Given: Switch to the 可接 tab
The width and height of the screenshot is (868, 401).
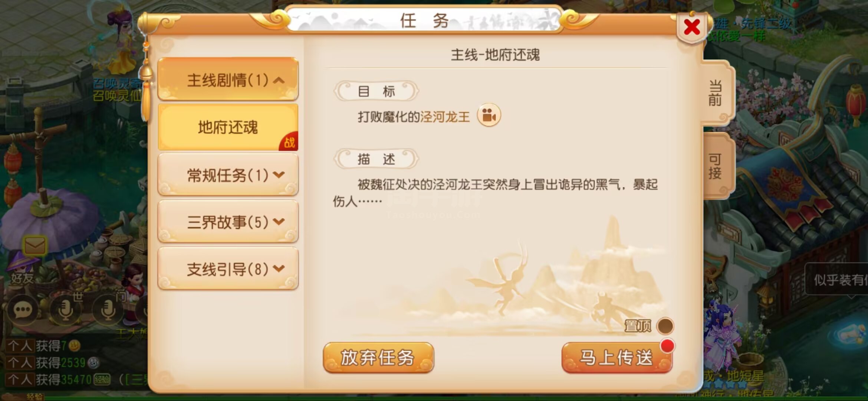Looking at the screenshot, I should 716,166.
